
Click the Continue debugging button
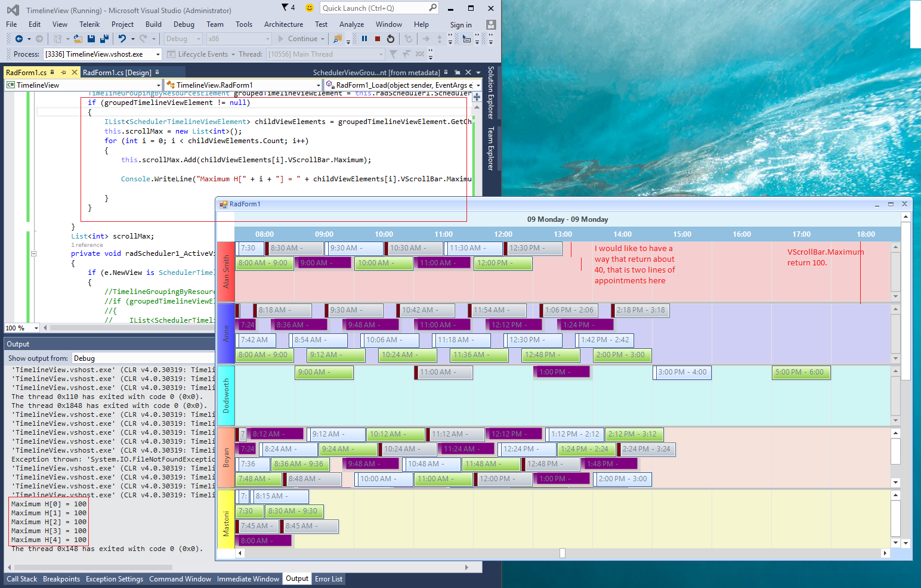pyautogui.click(x=297, y=39)
